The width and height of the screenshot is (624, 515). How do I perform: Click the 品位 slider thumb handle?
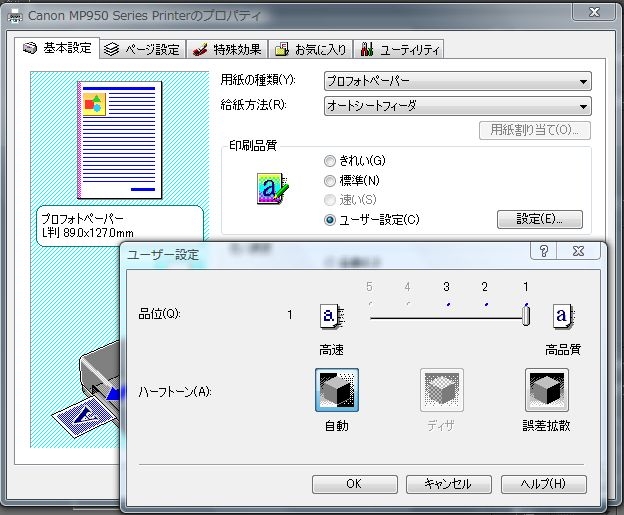[526, 316]
